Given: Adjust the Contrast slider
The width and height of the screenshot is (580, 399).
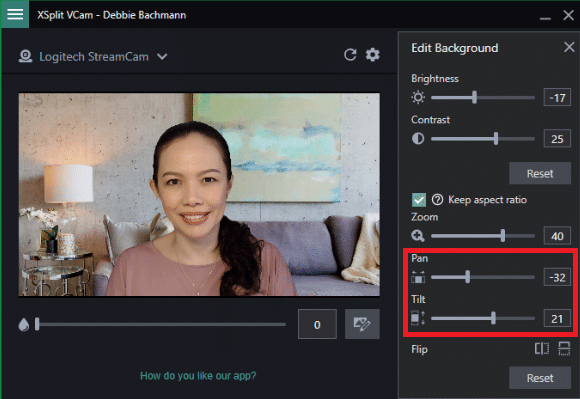Looking at the screenshot, I should click(483, 139).
